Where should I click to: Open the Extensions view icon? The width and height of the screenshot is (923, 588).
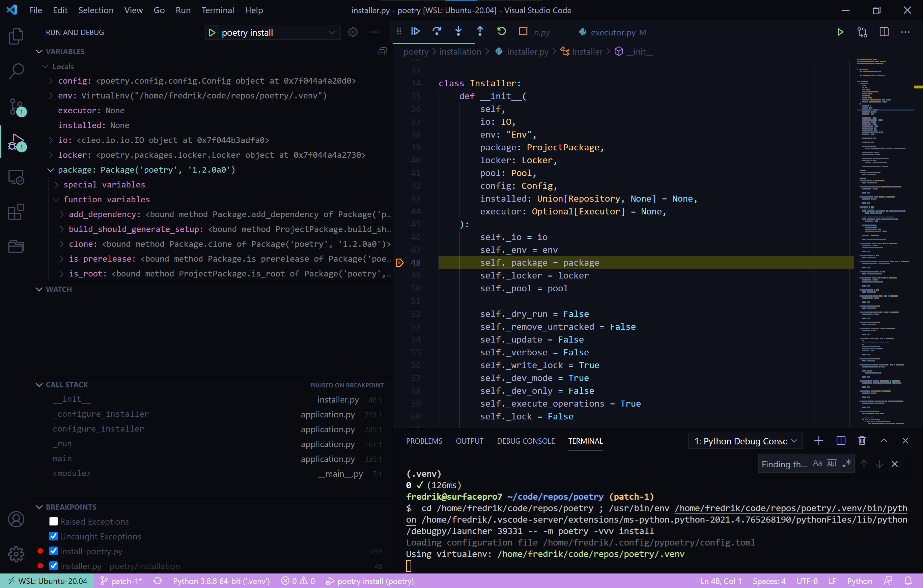click(16, 212)
